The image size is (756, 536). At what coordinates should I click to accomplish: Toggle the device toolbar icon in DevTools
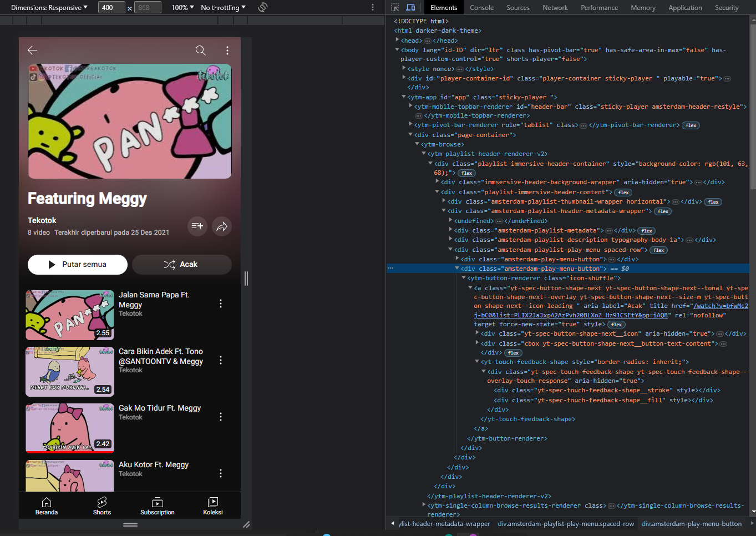410,7
